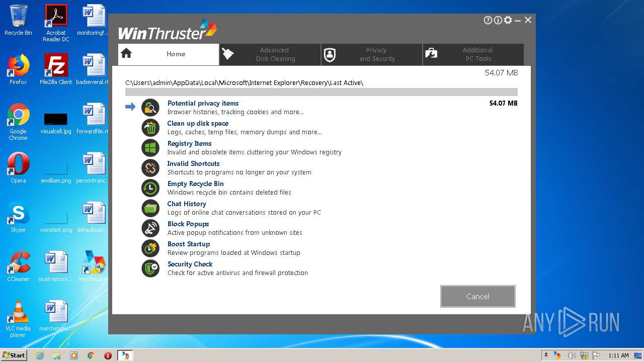This screenshot has height=362, width=644.
Task: Open the Google Chrome desktop shortcut
Action: click(18, 122)
